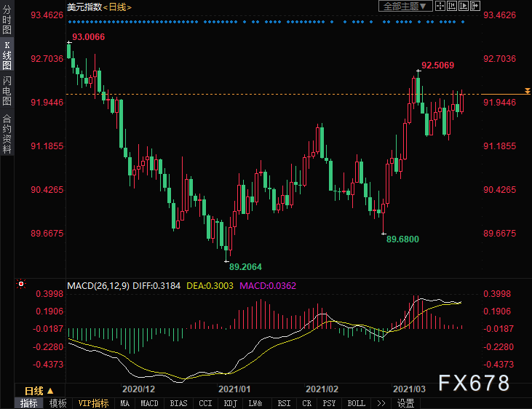This screenshot has height=409, width=532.
Task: Toggle the BOLL indicator
Action: (x=356, y=403)
